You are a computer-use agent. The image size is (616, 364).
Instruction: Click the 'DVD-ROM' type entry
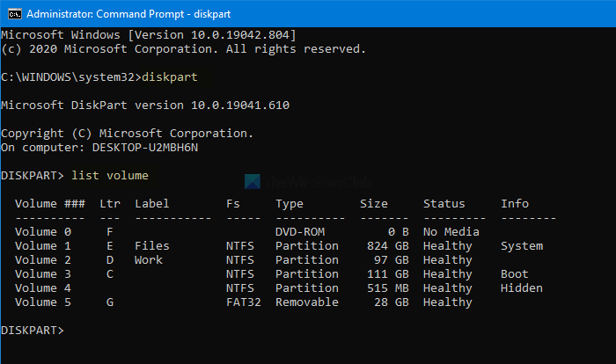point(304,232)
